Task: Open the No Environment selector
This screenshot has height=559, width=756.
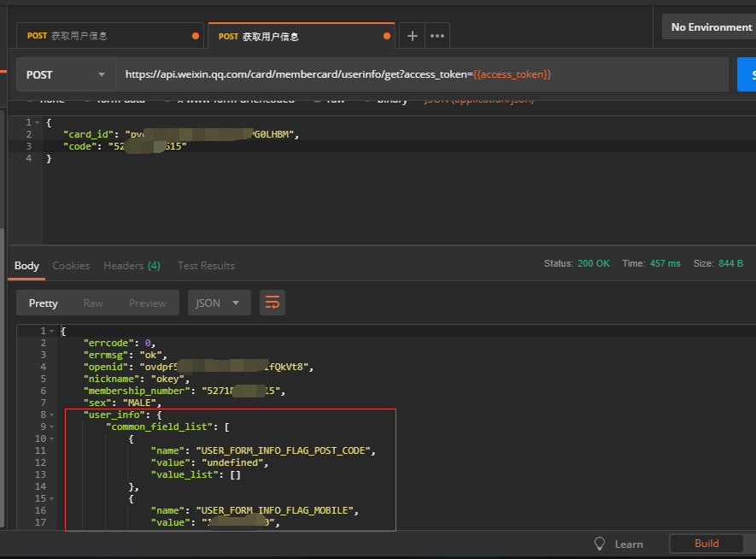Action: point(709,27)
